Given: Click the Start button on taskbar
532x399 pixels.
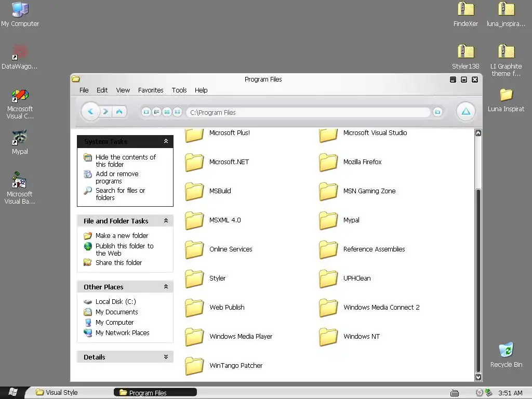Looking at the screenshot, I should 13,392.
